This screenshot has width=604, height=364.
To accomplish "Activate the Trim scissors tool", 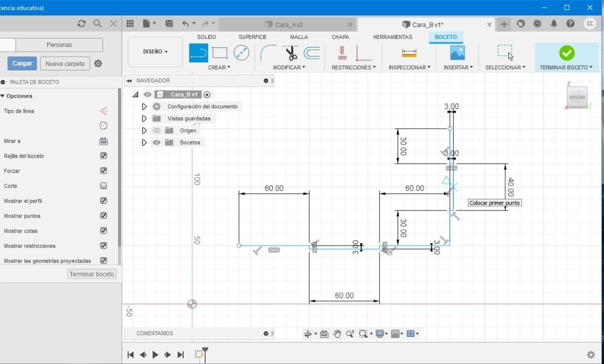I will click(291, 53).
